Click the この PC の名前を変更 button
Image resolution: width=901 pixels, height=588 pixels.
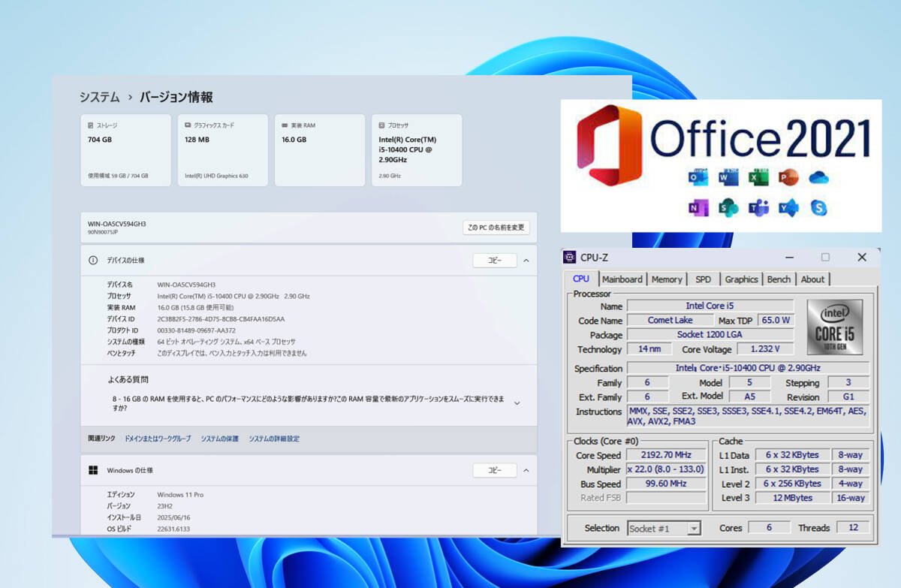[x=496, y=228]
